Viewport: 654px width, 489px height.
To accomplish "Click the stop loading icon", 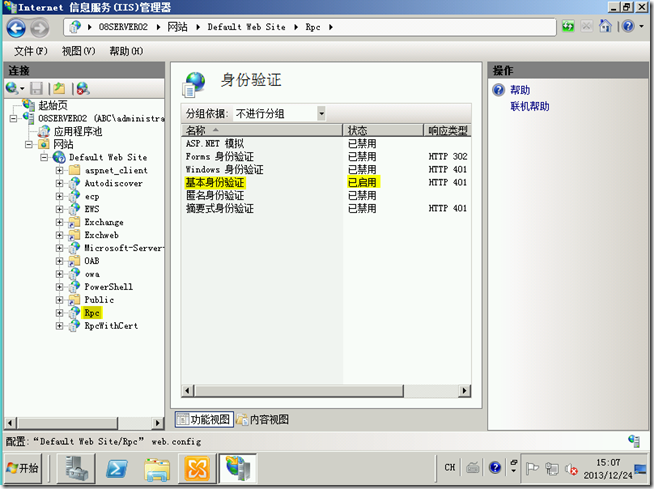I will tap(586, 27).
